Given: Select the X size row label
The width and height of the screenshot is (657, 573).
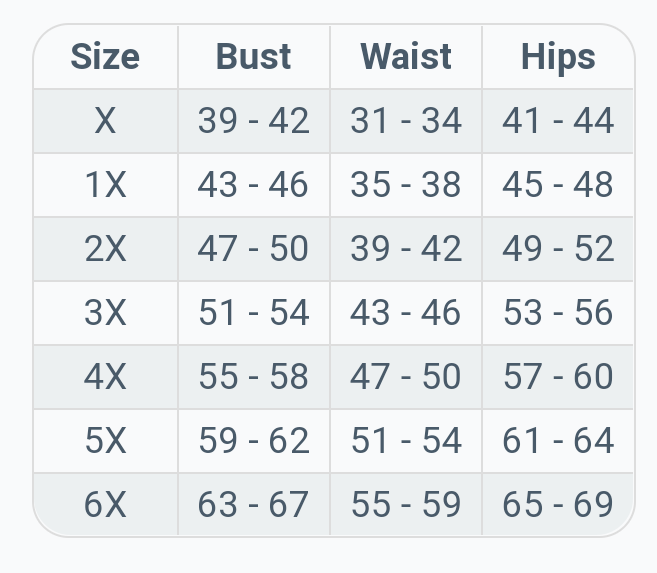Looking at the screenshot, I should point(105,121).
